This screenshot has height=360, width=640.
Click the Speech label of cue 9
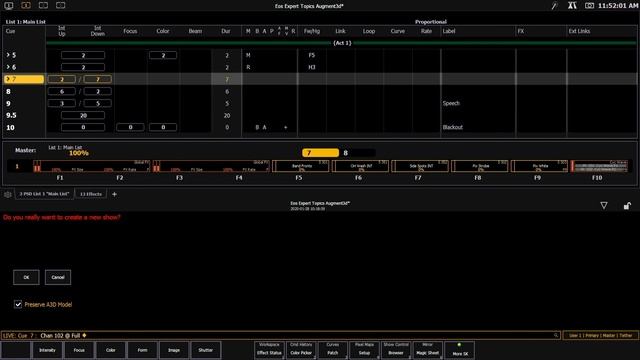pyautogui.click(x=451, y=103)
